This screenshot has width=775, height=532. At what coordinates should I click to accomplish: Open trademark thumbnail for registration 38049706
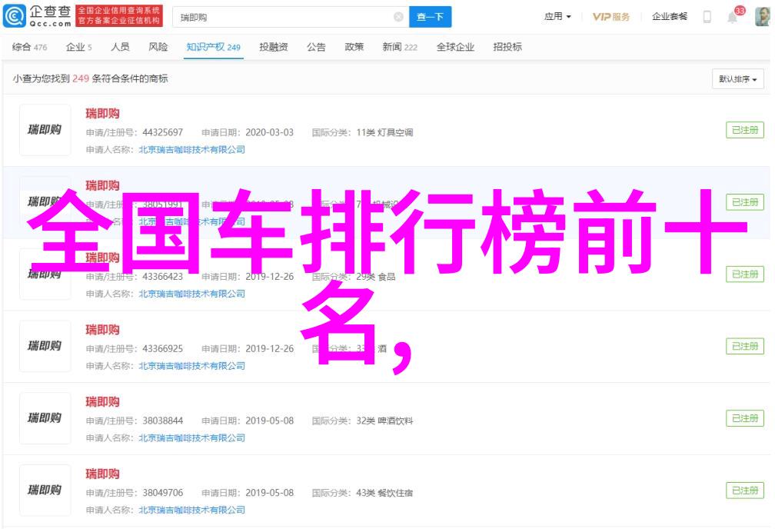click(45, 490)
